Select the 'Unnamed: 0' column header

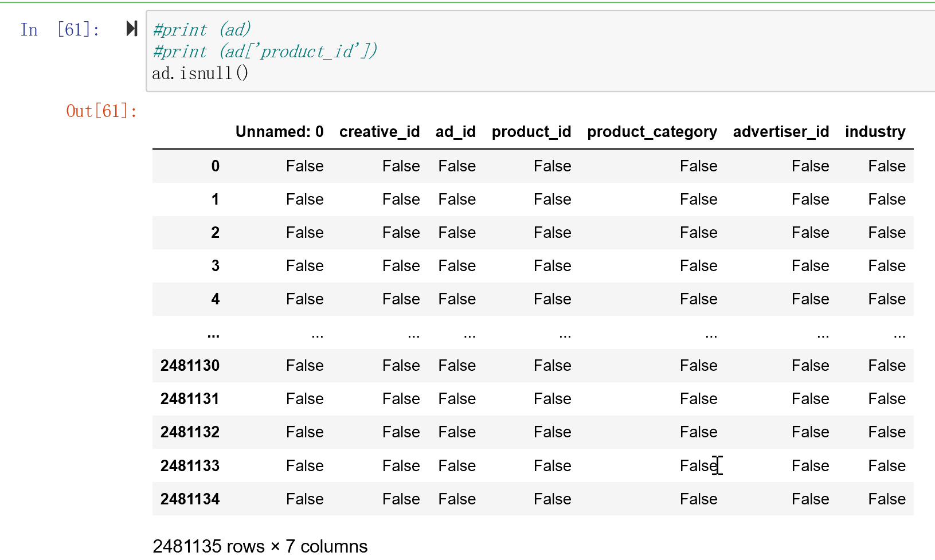[280, 132]
